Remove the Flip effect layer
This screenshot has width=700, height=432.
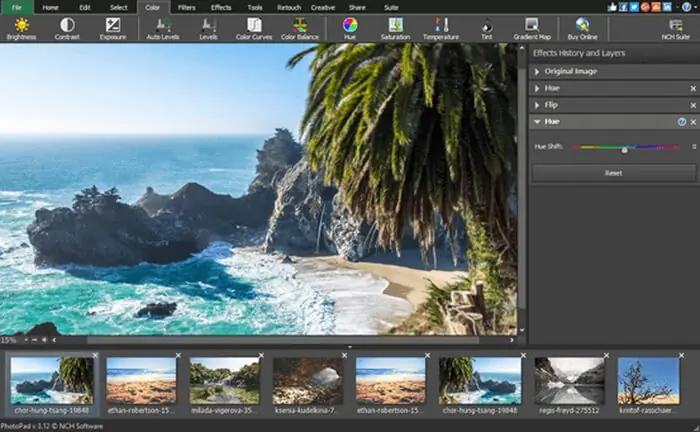[x=693, y=104]
